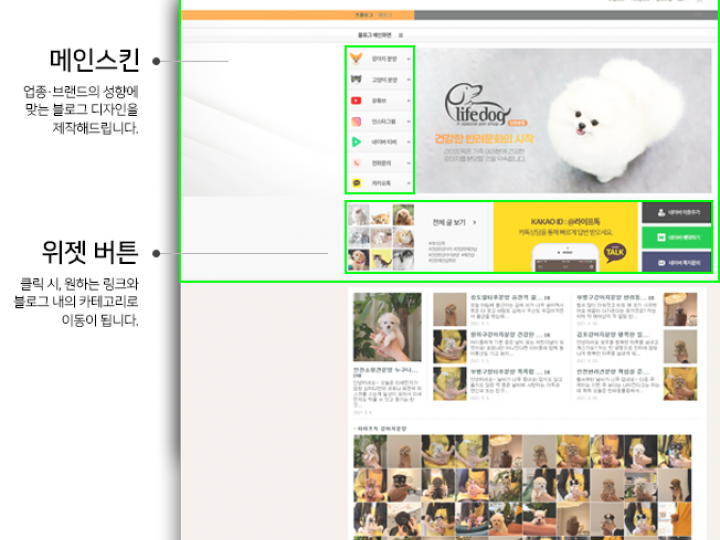Expand the chevron next to 강아지 분양

coord(409,59)
